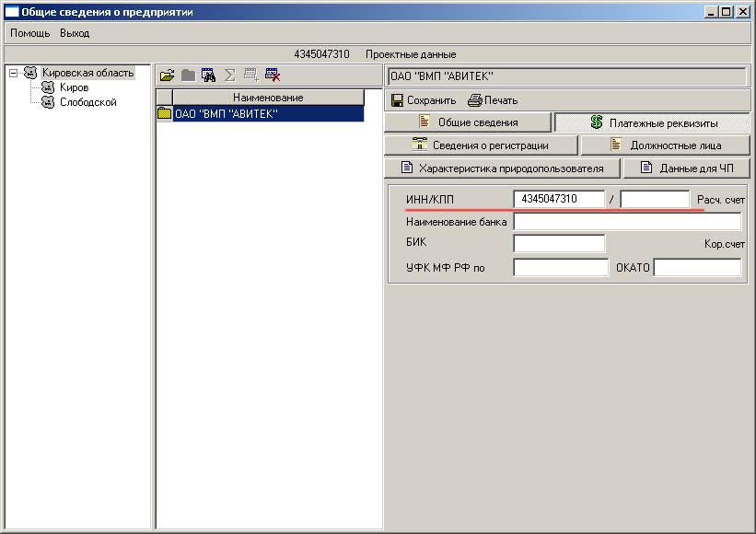Open the Помощь menu
Viewport: 756px width, 534px height.
pyautogui.click(x=29, y=33)
